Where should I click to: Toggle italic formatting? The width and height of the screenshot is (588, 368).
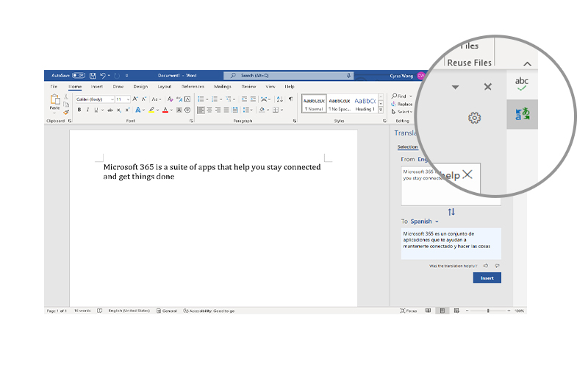click(x=87, y=110)
